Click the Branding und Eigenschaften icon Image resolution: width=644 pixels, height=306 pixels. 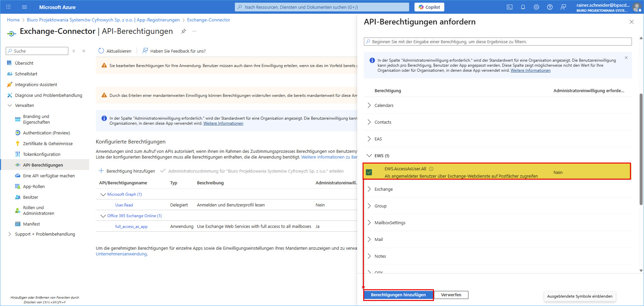pyautogui.click(x=18, y=119)
